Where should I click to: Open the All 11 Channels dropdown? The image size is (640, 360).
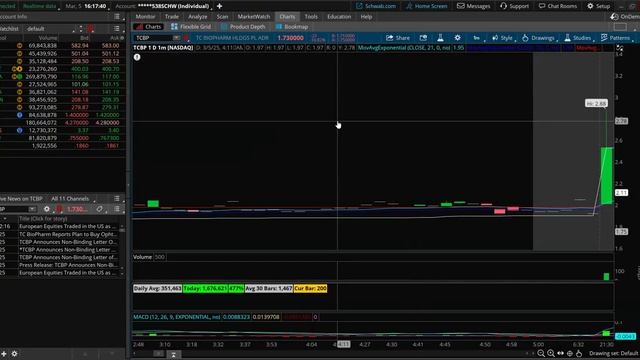tap(72, 199)
